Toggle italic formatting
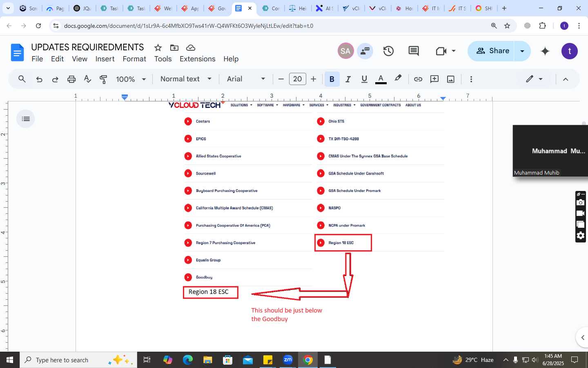 348,79
